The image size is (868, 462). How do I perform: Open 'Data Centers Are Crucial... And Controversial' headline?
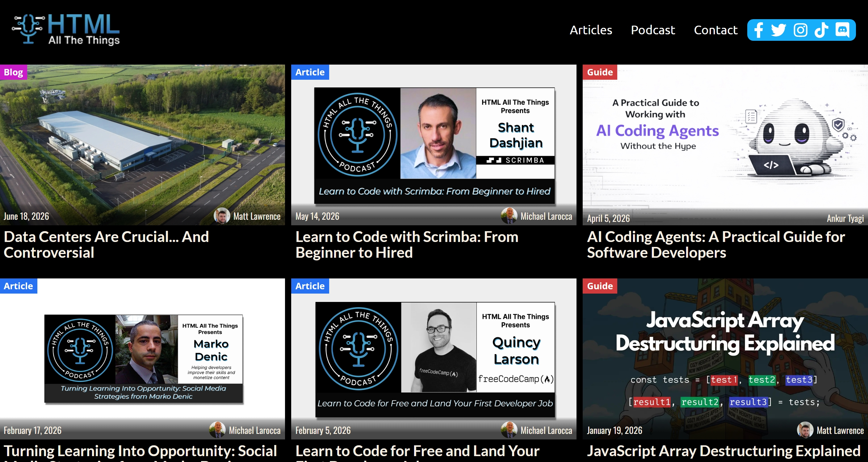coord(106,245)
